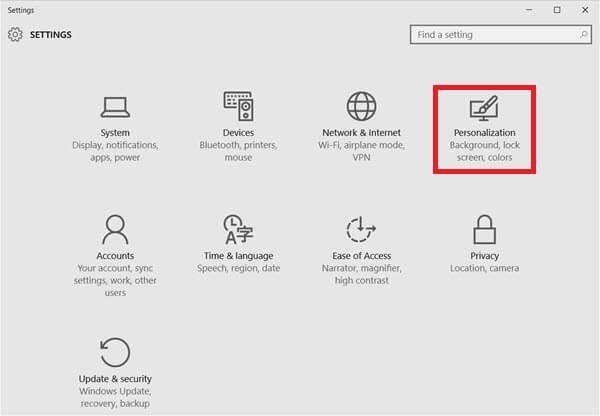Image resolution: width=600 pixels, height=416 pixels.
Task: Click 'Bluetooth, printers, mouse' description
Action: coord(238,151)
